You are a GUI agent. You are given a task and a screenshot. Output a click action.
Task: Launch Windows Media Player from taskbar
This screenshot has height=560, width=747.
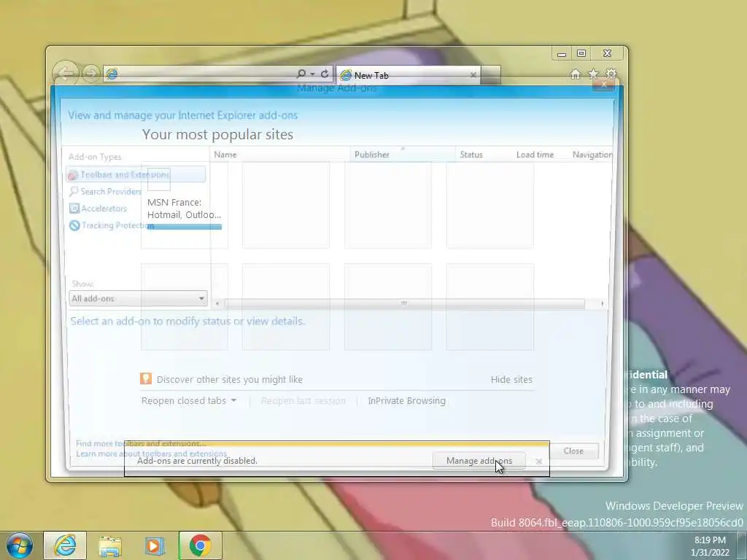155,545
